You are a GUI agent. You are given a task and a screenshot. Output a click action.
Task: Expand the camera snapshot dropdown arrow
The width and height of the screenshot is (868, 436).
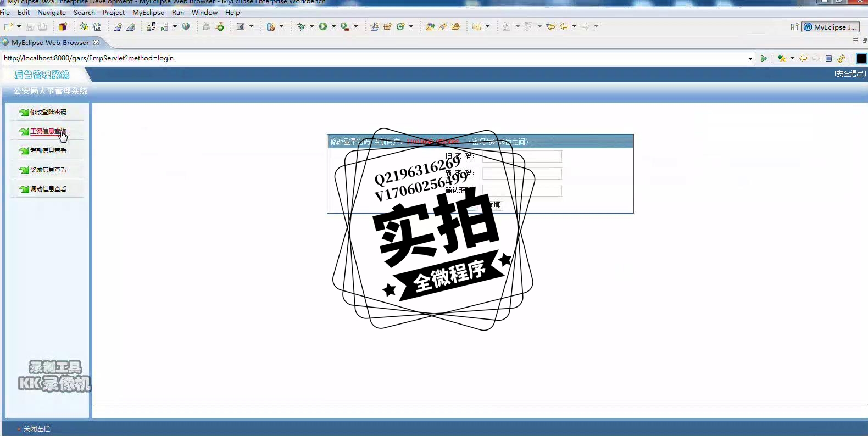point(252,26)
